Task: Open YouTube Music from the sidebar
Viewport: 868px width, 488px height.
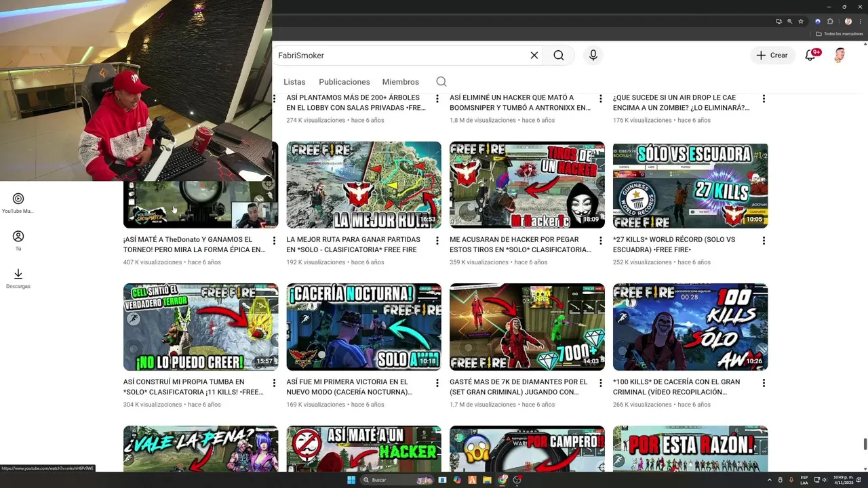Action: pyautogui.click(x=18, y=203)
